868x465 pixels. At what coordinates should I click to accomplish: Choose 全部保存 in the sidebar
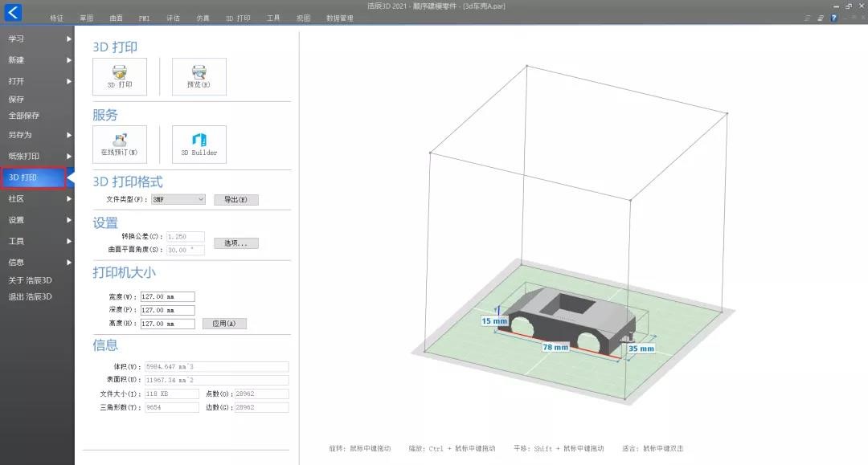(24, 116)
